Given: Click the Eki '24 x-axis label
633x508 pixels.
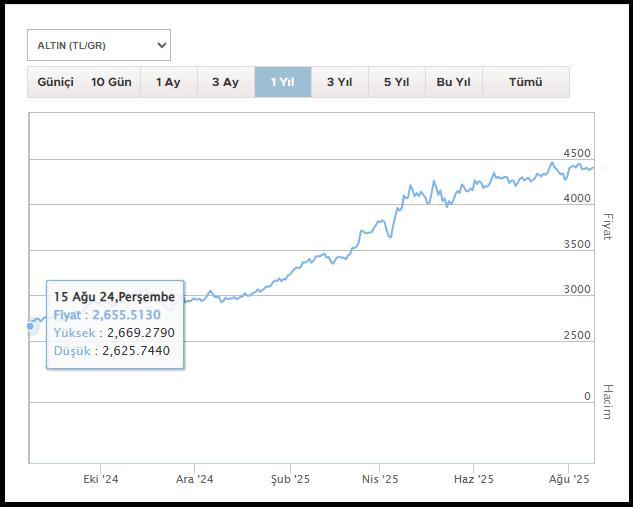Looking at the screenshot, I should 101,480.
